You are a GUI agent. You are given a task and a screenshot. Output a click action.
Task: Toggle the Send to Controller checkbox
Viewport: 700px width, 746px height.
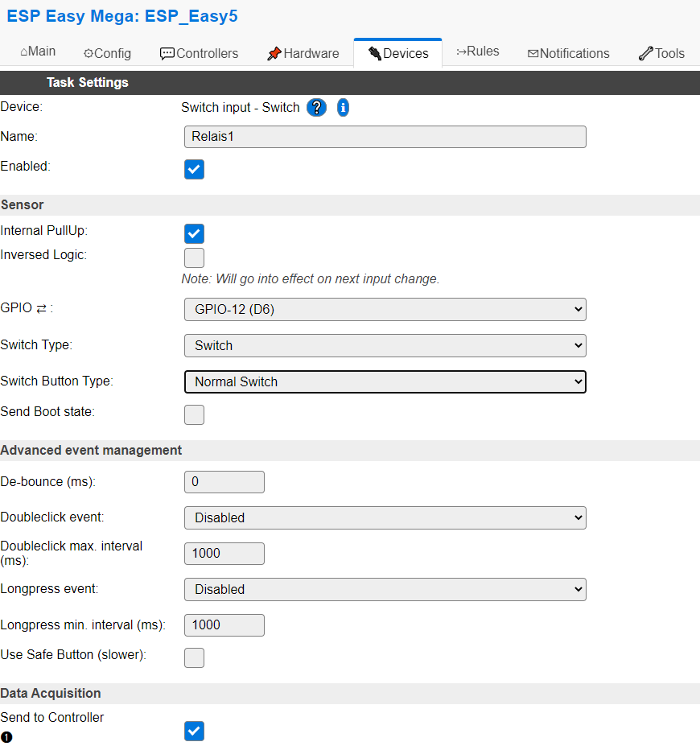194,732
